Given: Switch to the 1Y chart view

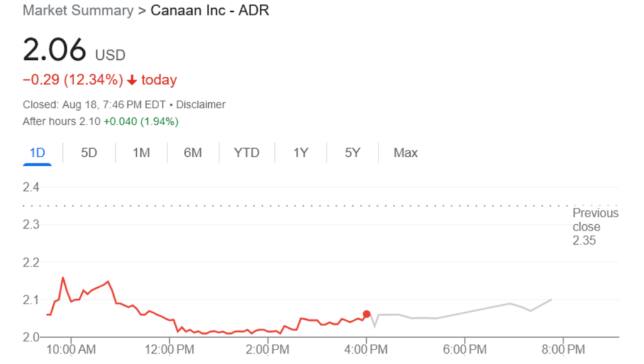Looking at the screenshot, I should coord(301,153).
